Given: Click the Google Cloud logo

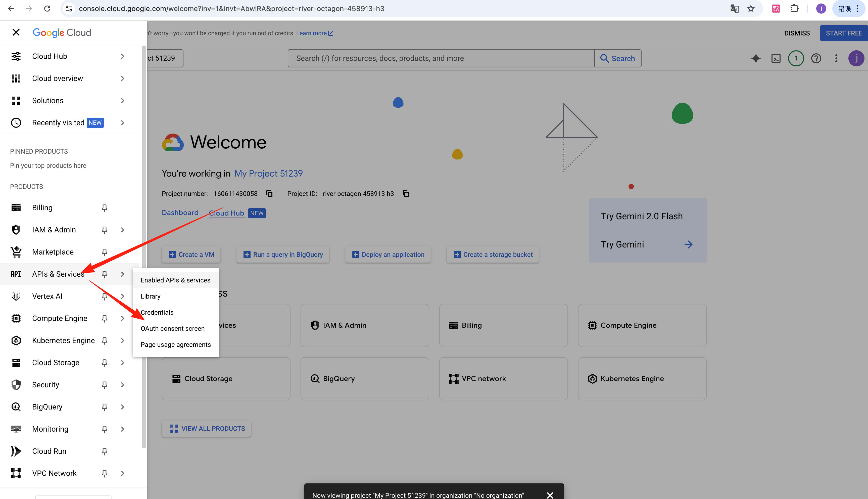Looking at the screenshot, I should tap(62, 32).
